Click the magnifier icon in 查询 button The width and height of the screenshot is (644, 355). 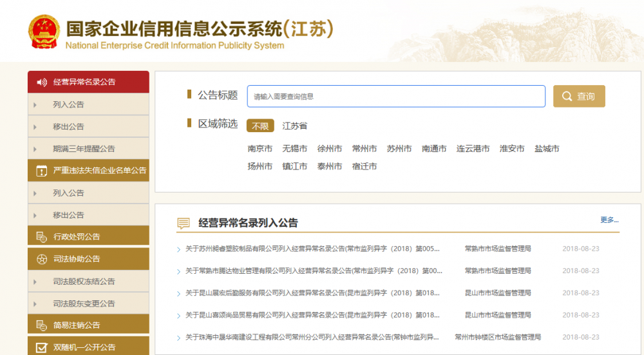click(567, 97)
